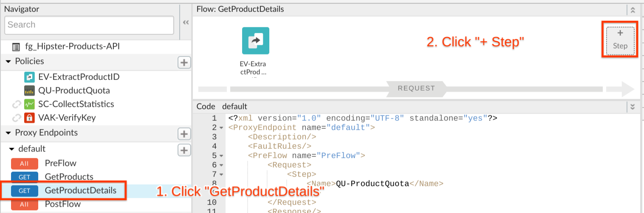The height and width of the screenshot is (213, 644).
Task: Collapse the Flow pane using up chevrons
Action: (x=633, y=10)
